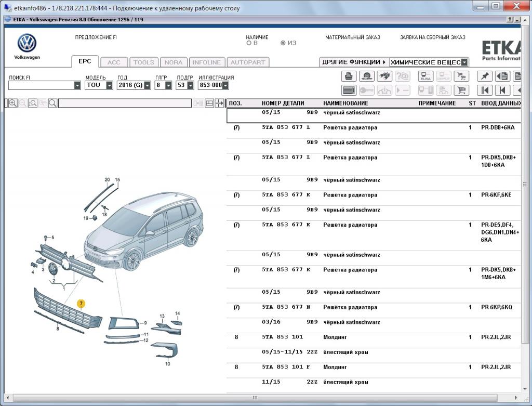Toggle the split layout panel icon
The height and width of the screenshot is (406, 532).
[x=209, y=103]
